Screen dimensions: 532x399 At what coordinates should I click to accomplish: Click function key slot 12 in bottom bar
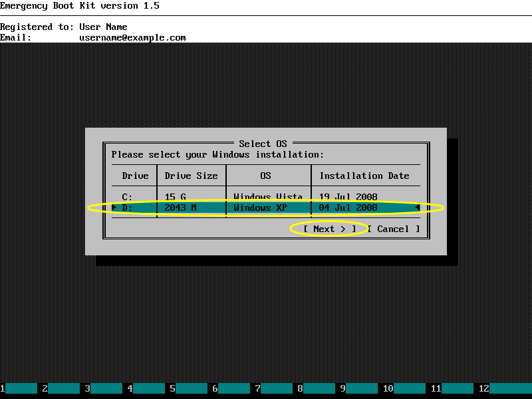(505, 388)
